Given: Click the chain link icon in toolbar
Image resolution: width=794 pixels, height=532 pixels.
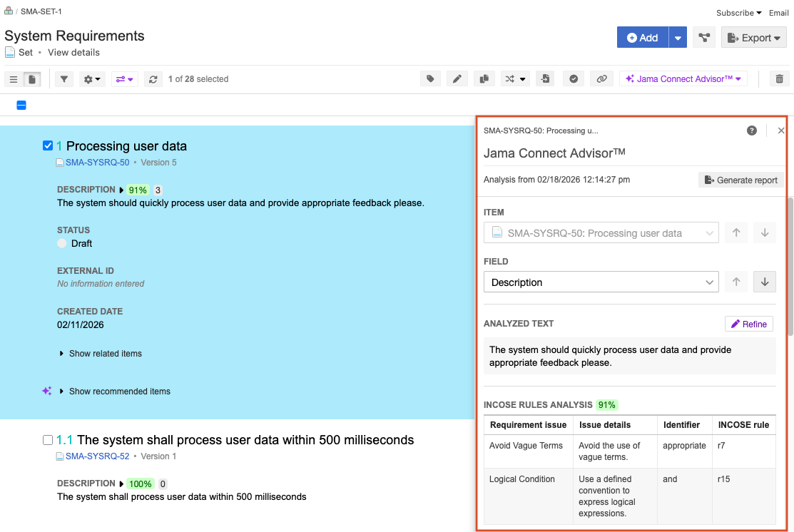Looking at the screenshot, I should tap(601, 79).
